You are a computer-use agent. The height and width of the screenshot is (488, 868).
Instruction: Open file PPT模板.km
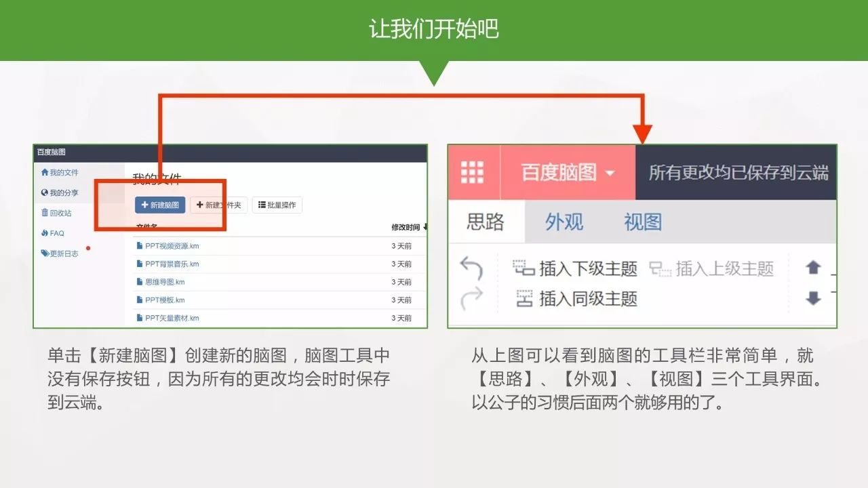(x=165, y=300)
